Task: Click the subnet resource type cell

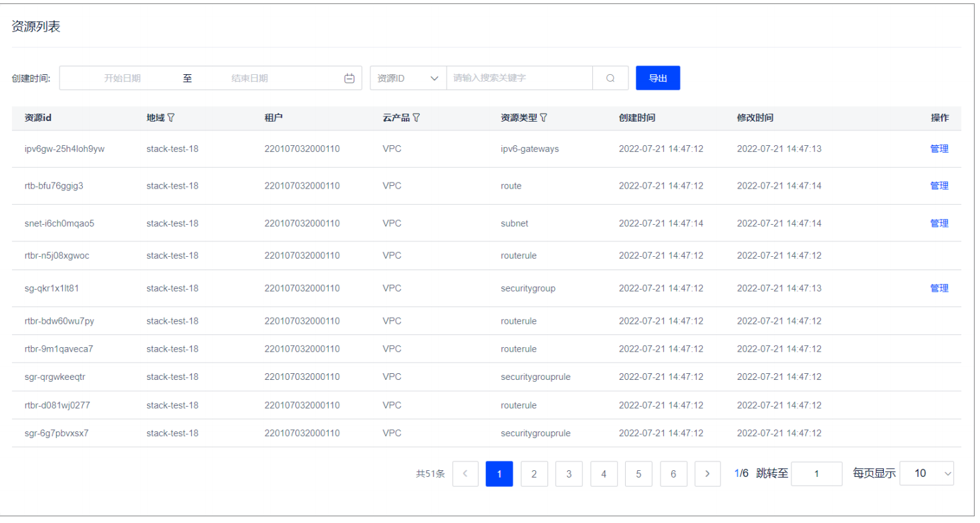Action: coord(514,223)
